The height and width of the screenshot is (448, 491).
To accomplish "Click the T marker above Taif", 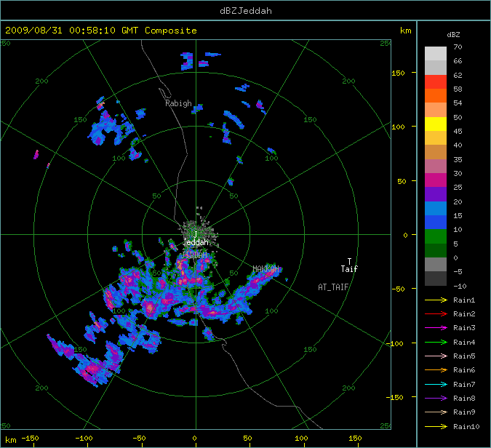I will click(x=349, y=261).
